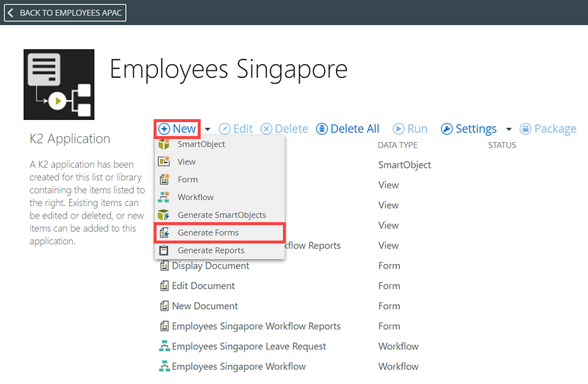Click the K2 Application heading

tap(70, 139)
